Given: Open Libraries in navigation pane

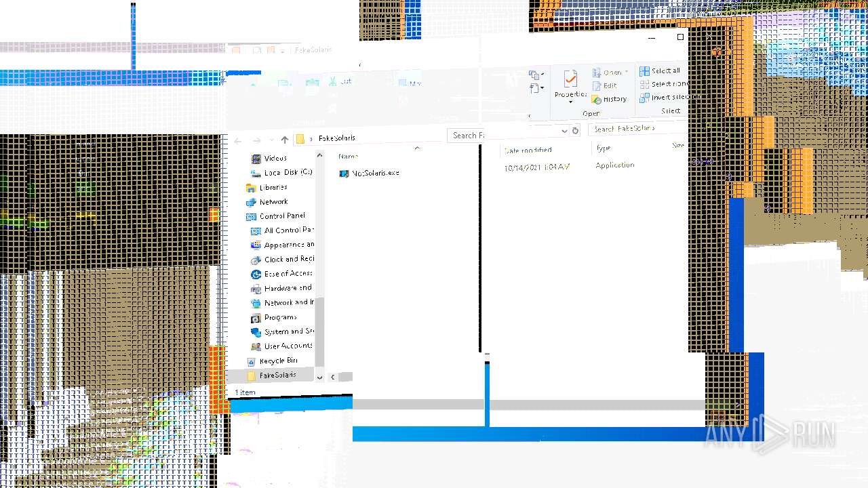Looking at the screenshot, I should point(267,187).
